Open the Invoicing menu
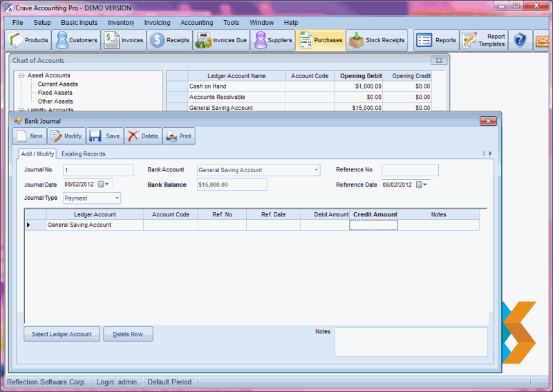The image size is (553, 392). (x=157, y=23)
